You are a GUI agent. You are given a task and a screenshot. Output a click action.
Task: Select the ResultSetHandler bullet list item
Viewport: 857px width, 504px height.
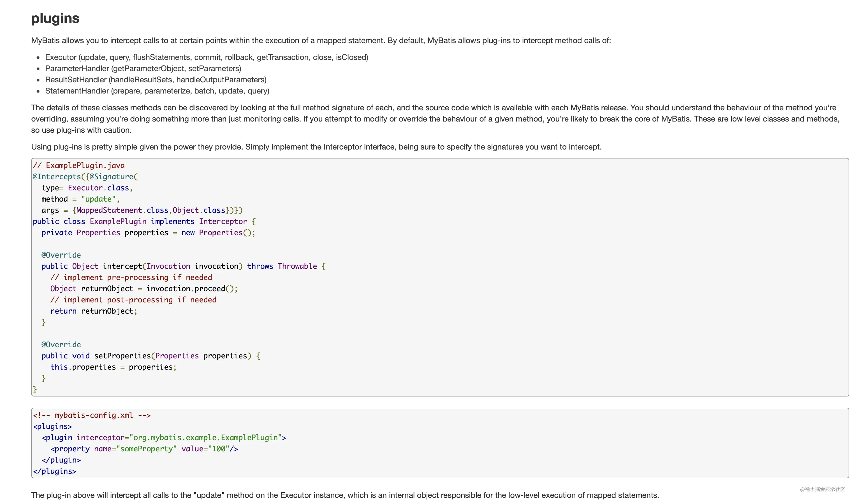[x=156, y=80]
